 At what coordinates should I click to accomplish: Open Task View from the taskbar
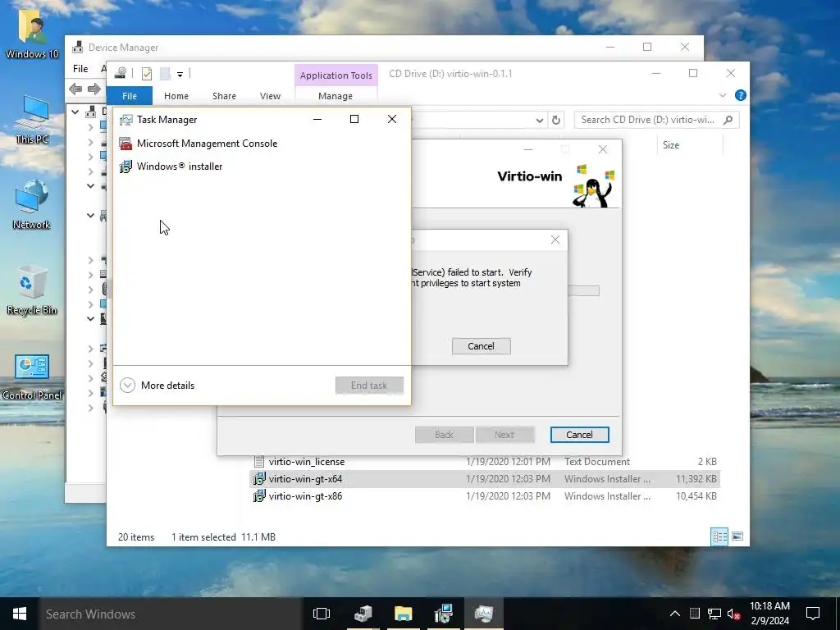322,614
